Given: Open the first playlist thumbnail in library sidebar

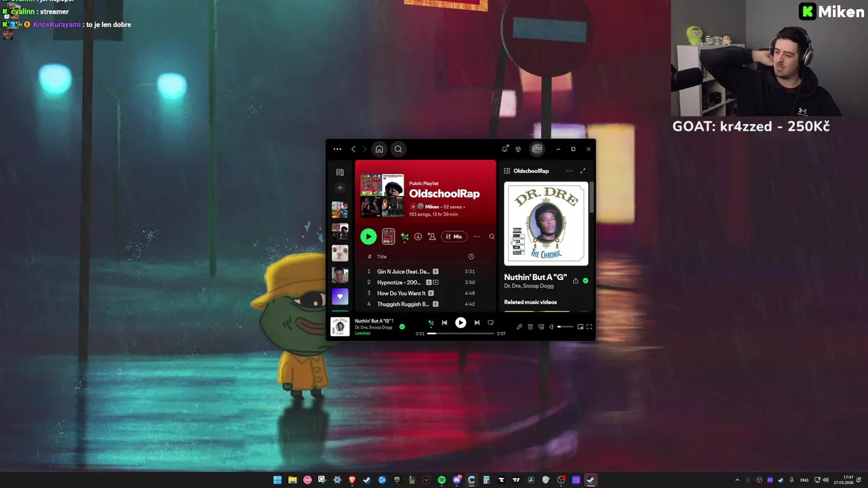Looking at the screenshot, I should coord(340,209).
